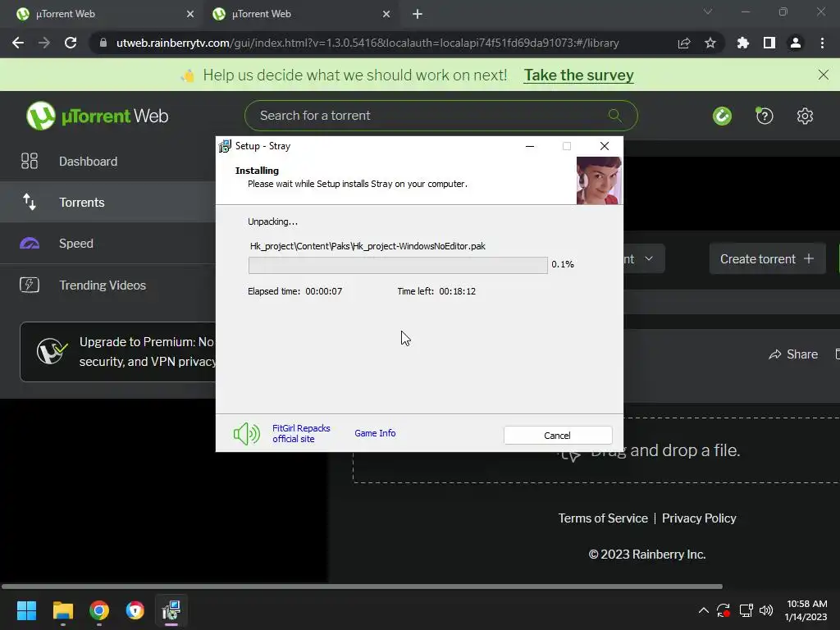Open File Explorer from taskbar
The height and width of the screenshot is (630, 840).
pos(62,610)
